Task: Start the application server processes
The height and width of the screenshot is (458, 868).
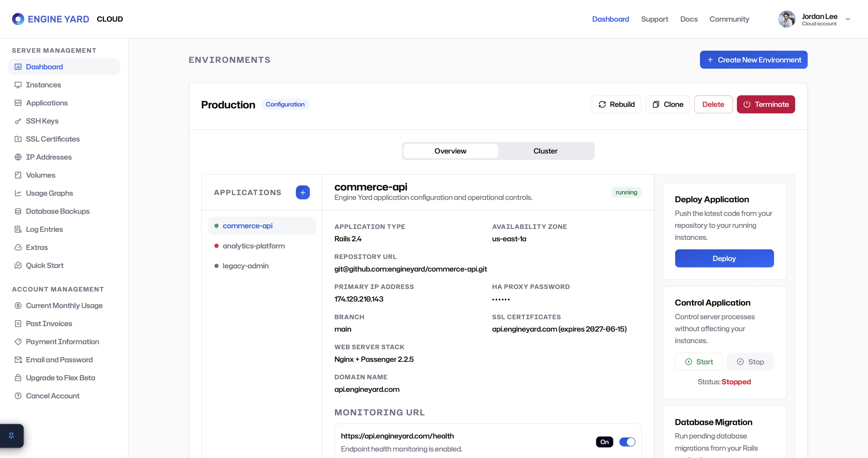Action: click(x=698, y=362)
